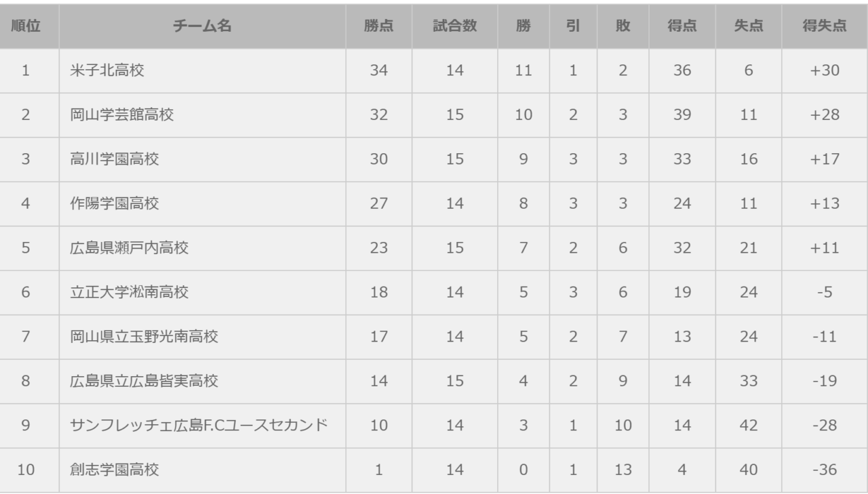This screenshot has height=494, width=868.
Task: Select 創志学園高校 team name
Action: pyautogui.click(x=115, y=470)
